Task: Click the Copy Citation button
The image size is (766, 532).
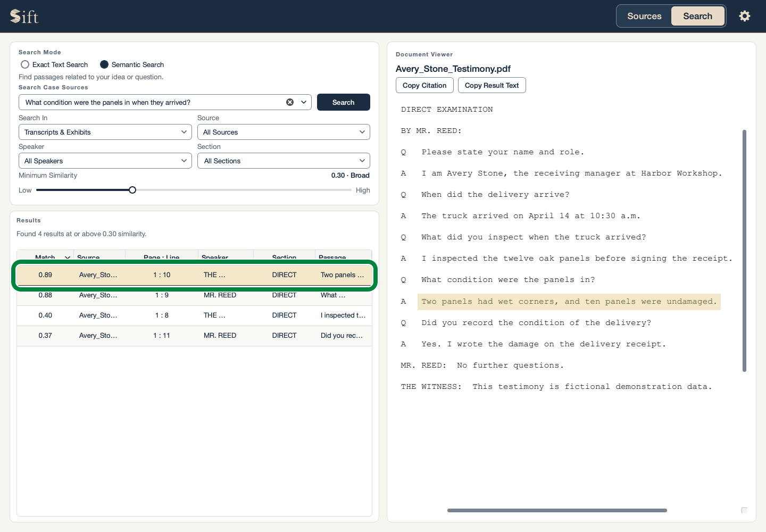Action: pos(424,85)
